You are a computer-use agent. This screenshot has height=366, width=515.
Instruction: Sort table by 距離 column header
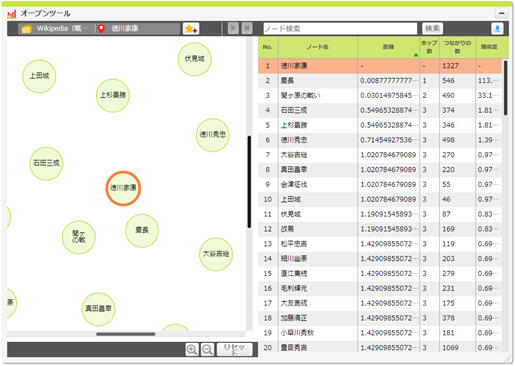pyautogui.click(x=388, y=47)
